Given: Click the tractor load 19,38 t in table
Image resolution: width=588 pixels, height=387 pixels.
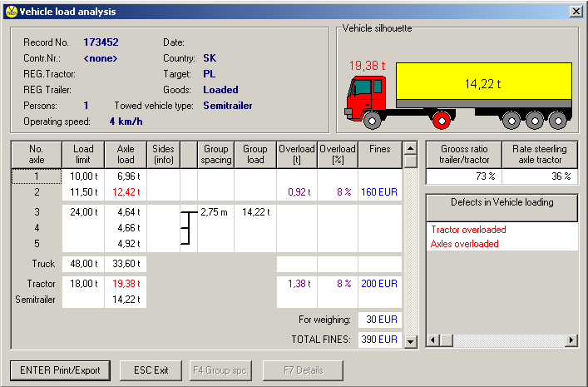Looking at the screenshot, I should tap(126, 284).
